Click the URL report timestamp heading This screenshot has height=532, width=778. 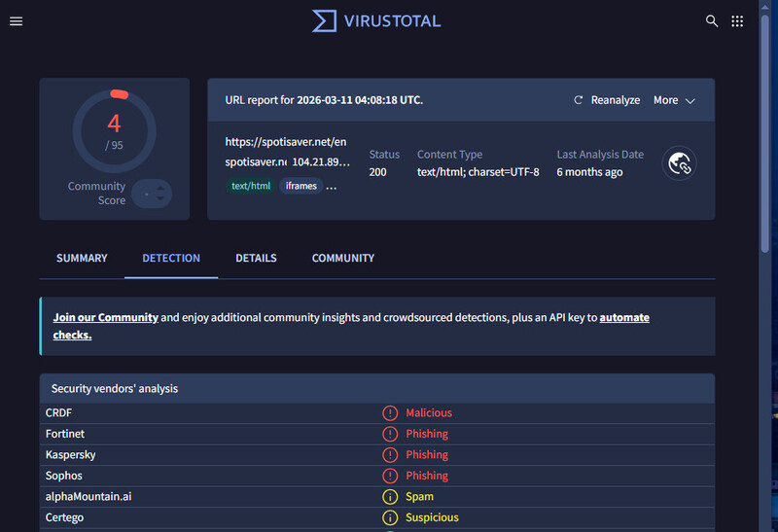[x=324, y=100]
